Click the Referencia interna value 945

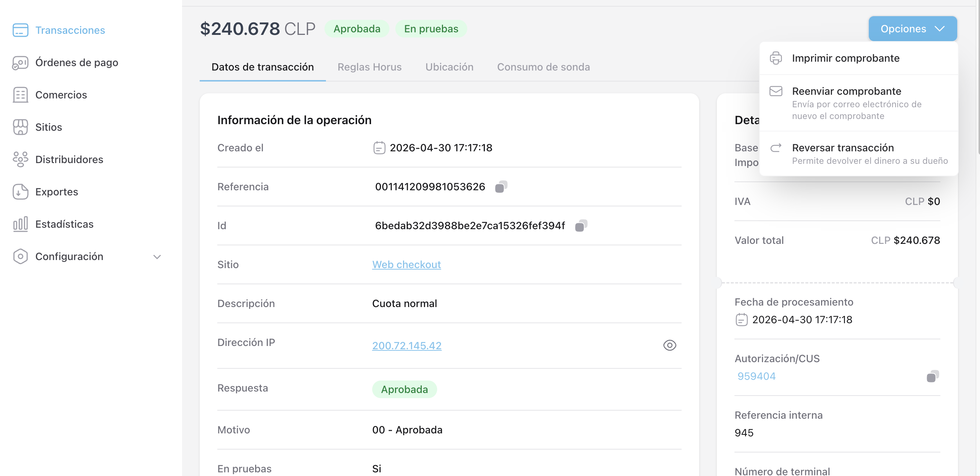[x=744, y=433]
